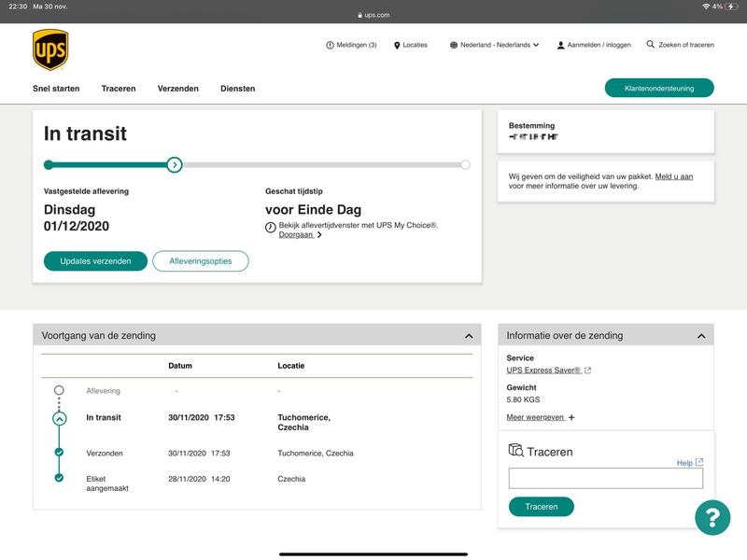Click the Wi-Fi indicator in status bar
This screenshot has width=747, height=560.
[706, 7]
